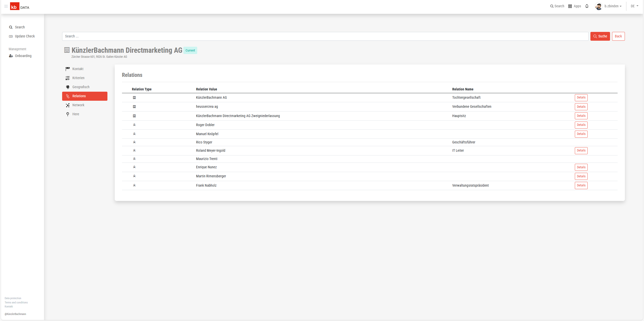Open Details for the Hauptsitz relation
This screenshot has width=644, height=321.
[x=581, y=116]
